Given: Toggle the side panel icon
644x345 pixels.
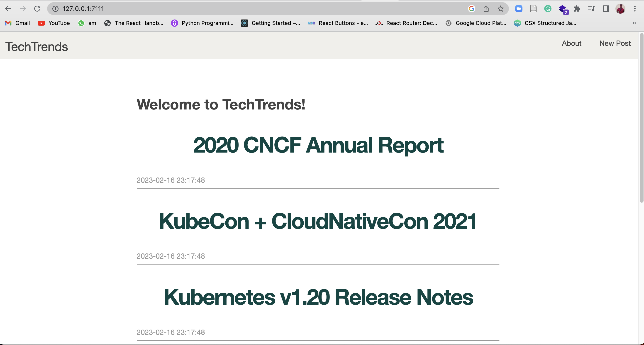Looking at the screenshot, I should [x=605, y=8].
